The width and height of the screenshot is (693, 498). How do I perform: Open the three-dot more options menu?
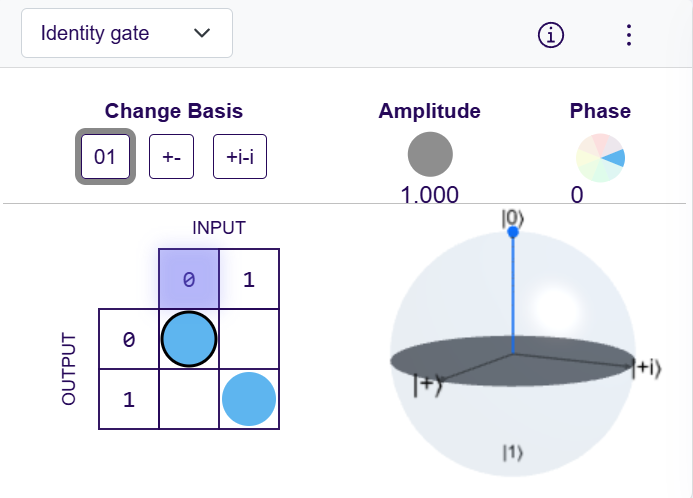pos(628,34)
